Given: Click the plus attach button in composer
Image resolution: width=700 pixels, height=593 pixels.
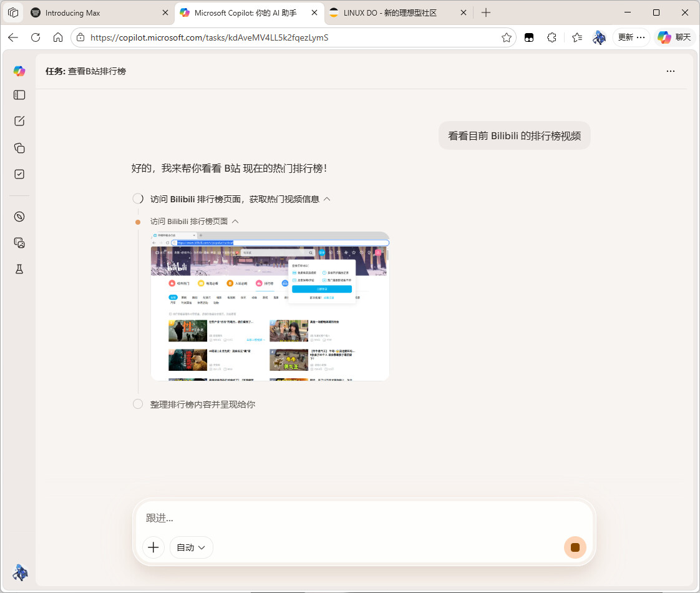Looking at the screenshot, I should coord(153,547).
